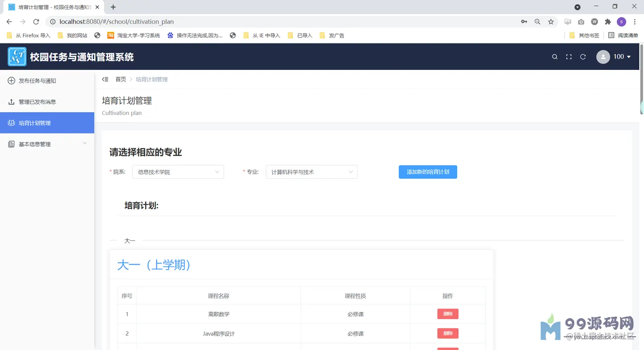Open 其他书签 bookmark folder

(x=584, y=35)
